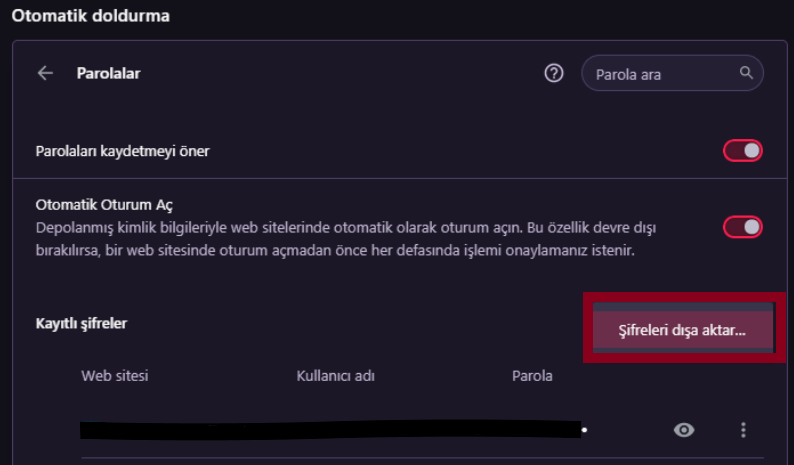Click the magnifier icon in the search box
Screen dimensions: 794x465
pos(745,73)
